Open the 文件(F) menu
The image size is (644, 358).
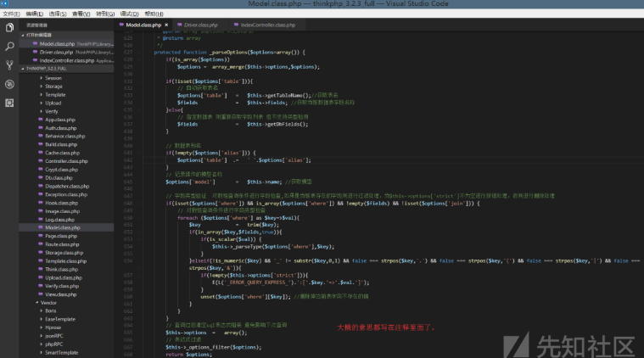point(11,14)
